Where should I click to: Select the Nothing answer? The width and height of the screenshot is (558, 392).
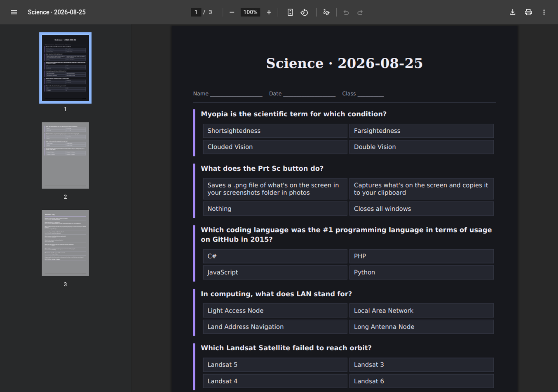pos(275,208)
